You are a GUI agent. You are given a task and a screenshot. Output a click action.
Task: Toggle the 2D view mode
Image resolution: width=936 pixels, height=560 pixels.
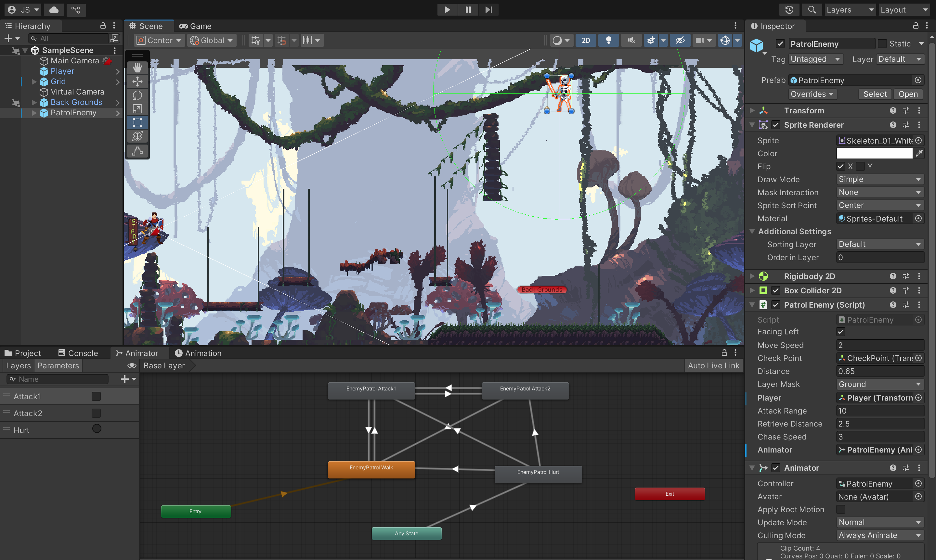(586, 40)
